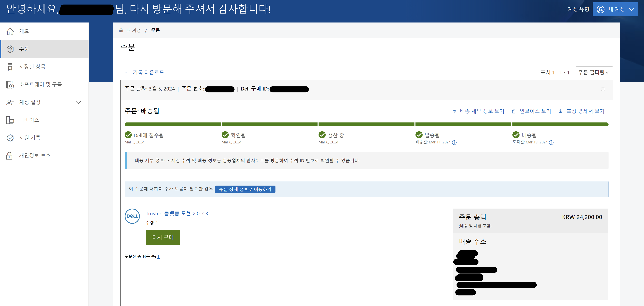Viewport: 644px width, 306px height.
Task: Open 지원 기록 in the sidebar
Action: (44, 138)
